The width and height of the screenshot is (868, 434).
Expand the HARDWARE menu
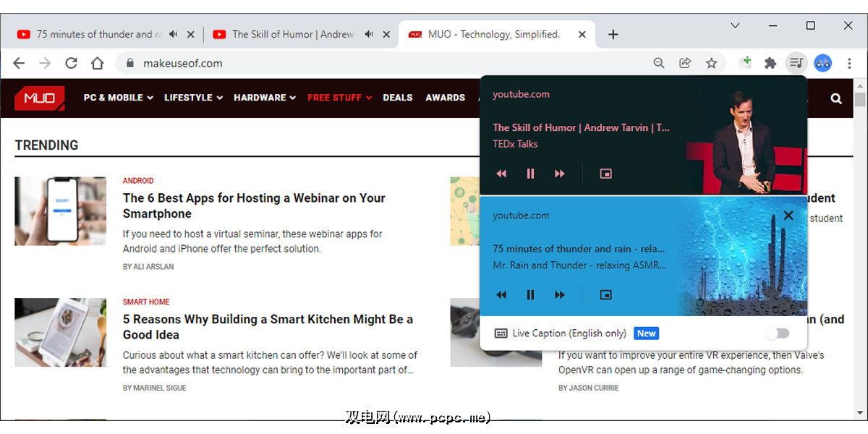pyautogui.click(x=265, y=98)
